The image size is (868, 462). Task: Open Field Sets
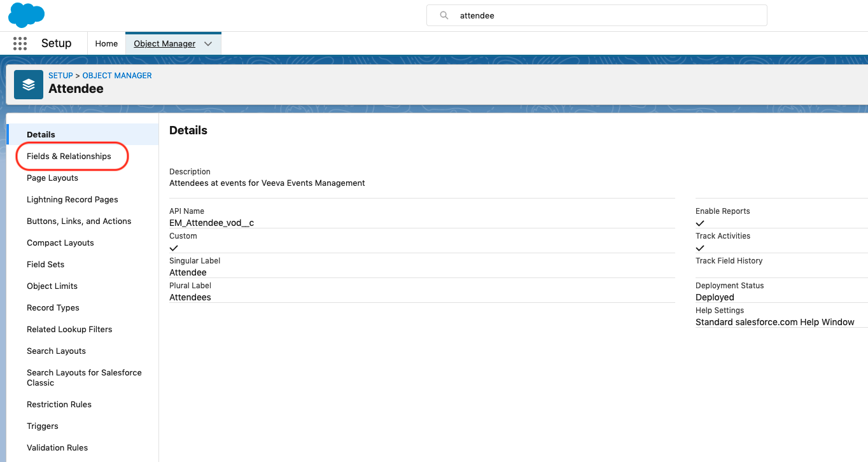(x=45, y=264)
